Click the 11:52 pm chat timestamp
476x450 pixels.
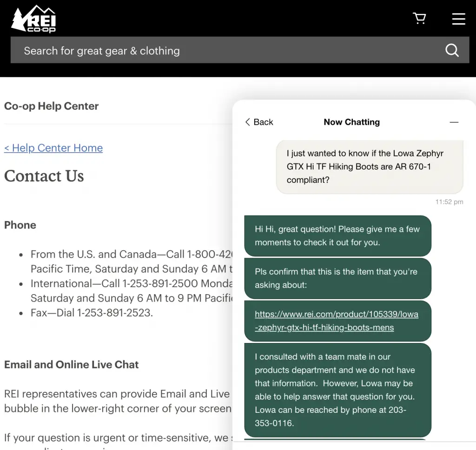pos(449,202)
